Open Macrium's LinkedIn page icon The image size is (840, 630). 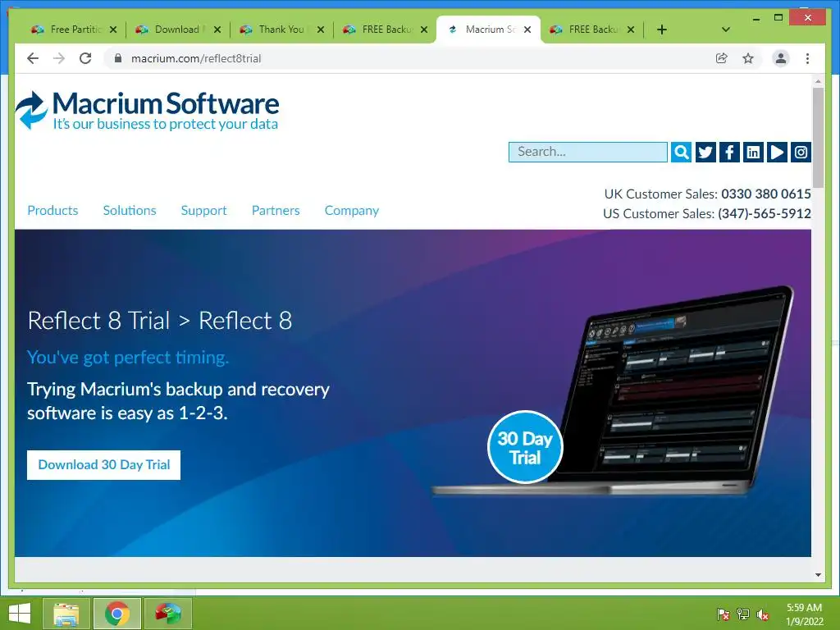[753, 152]
